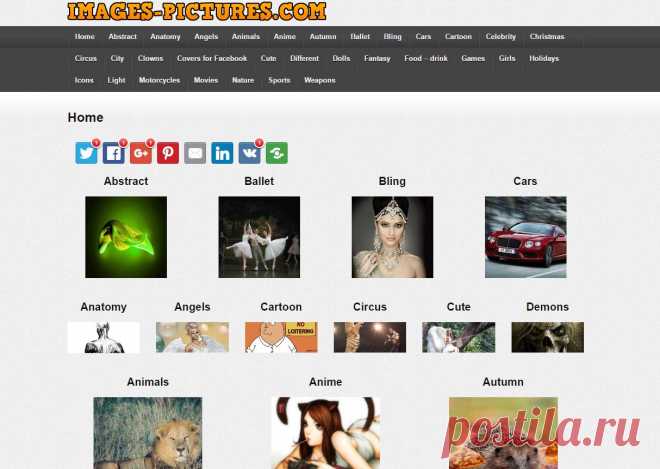Viewport: 660px width, 469px height.
Task: Send the page by the email icon
Action: (x=195, y=152)
